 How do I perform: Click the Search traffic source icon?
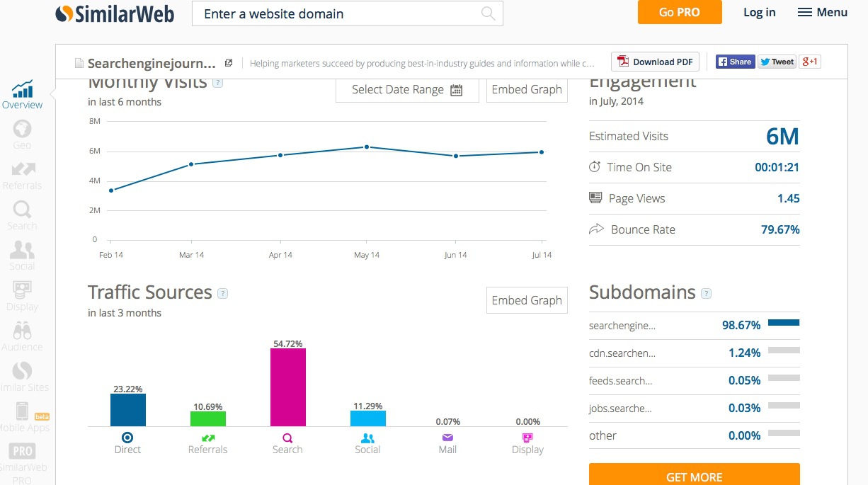tap(287, 438)
